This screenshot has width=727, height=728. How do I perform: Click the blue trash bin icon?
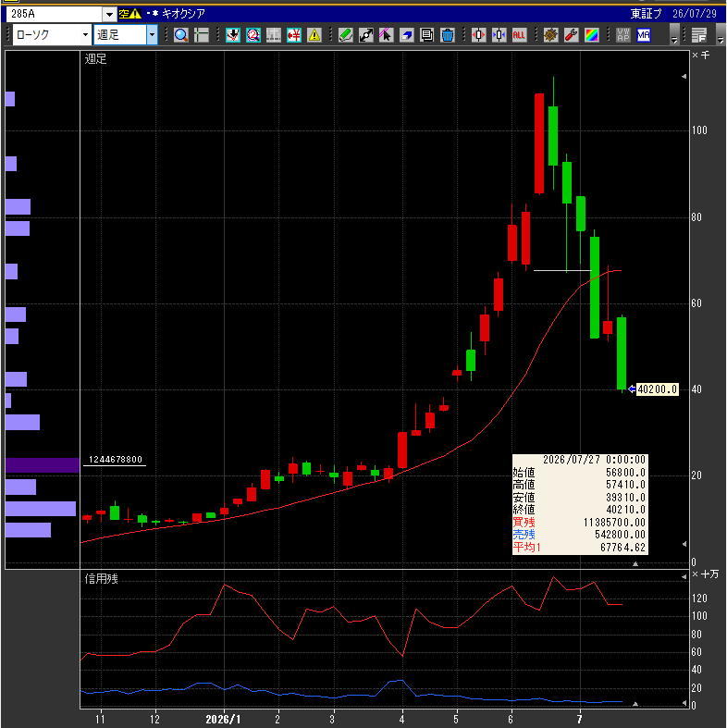[x=448, y=35]
